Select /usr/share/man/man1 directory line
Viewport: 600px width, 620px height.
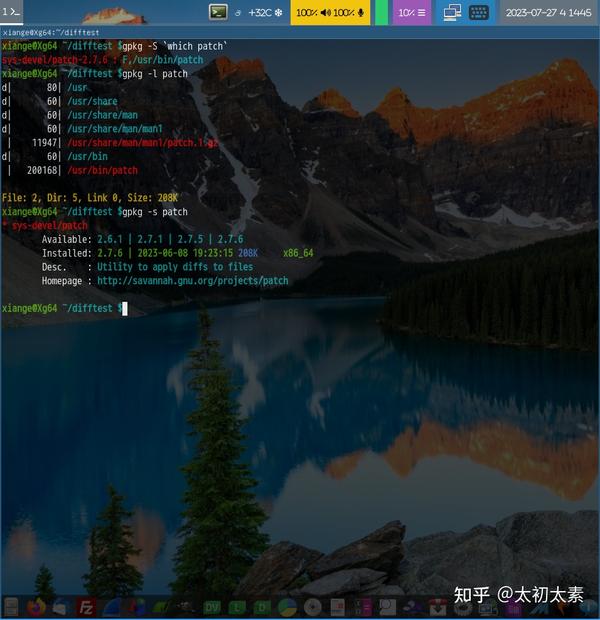115,129
